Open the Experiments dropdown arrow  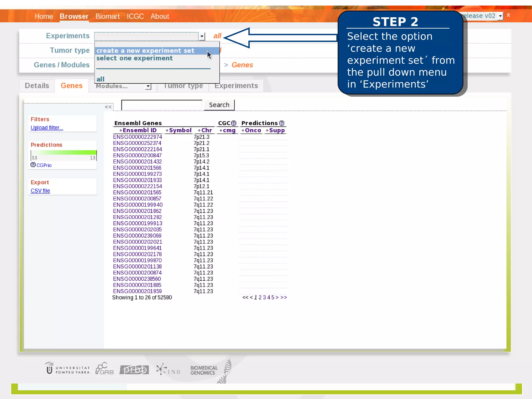pos(202,36)
